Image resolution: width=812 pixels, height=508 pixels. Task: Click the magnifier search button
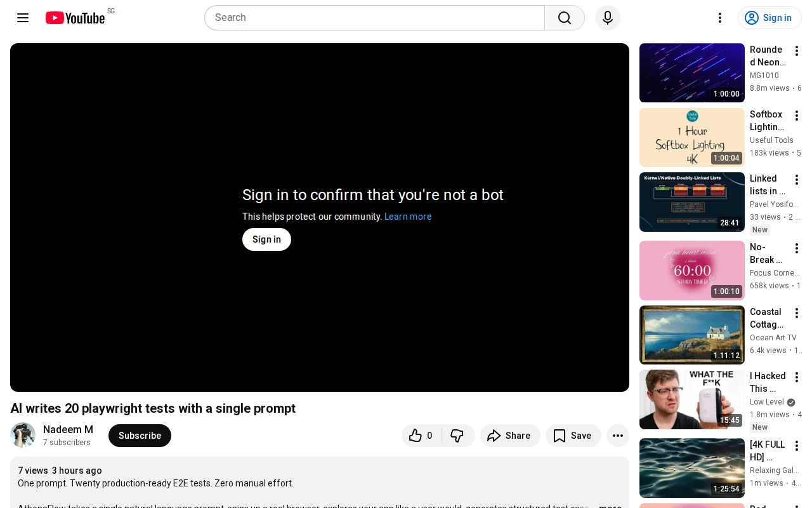pyautogui.click(x=565, y=18)
